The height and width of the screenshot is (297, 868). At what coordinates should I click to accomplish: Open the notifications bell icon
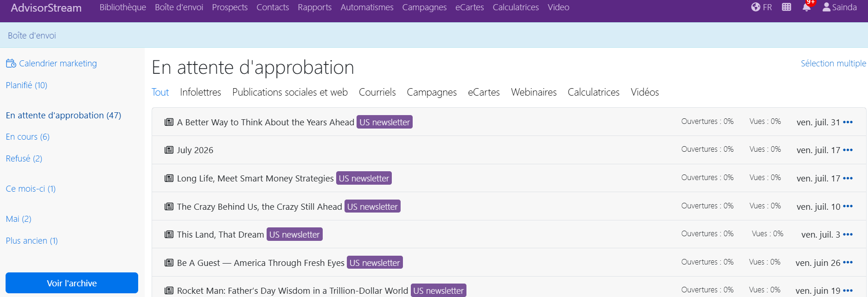point(806,7)
